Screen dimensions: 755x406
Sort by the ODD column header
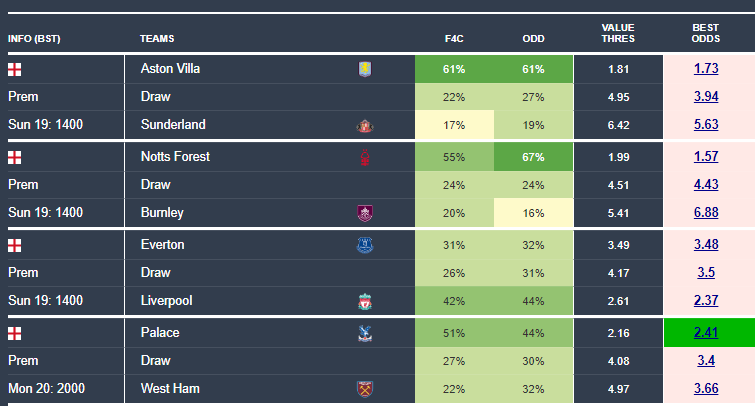click(533, 39)
